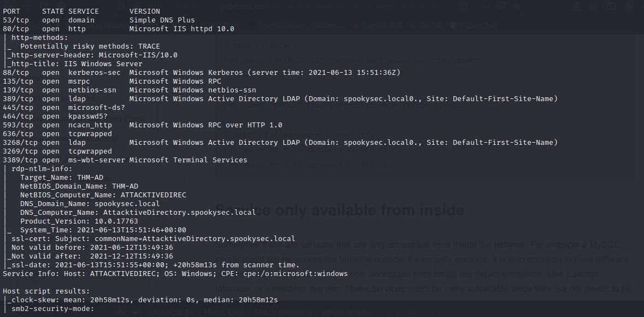Open the CrackStation bookmark in the browser behind
The width and height of the screenshot is (644, 317).
[295, 26]
